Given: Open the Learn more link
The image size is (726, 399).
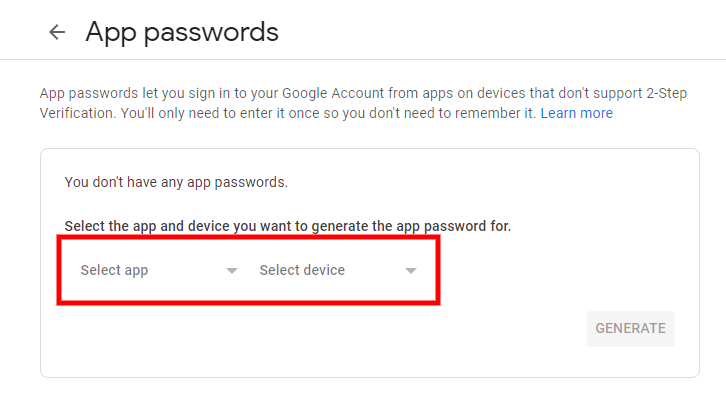Looking at the screenshot, I should click(x=576, y=113).
